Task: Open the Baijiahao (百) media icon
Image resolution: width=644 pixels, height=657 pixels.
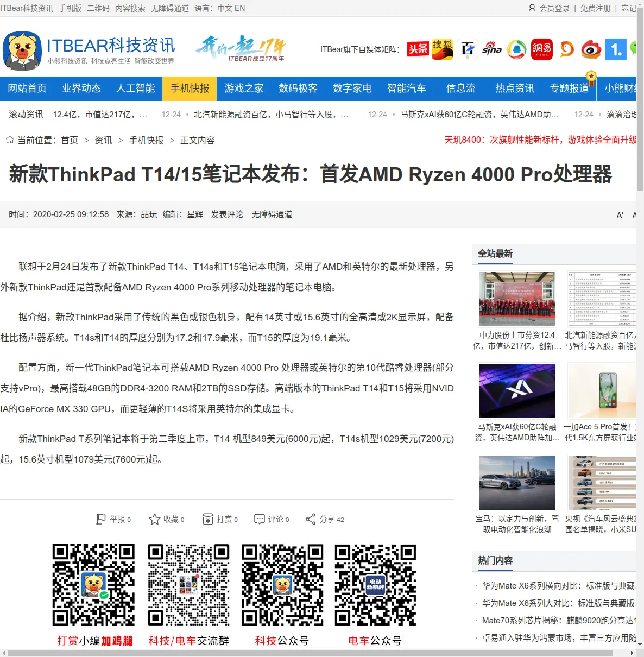Action: tap(467, 49)
